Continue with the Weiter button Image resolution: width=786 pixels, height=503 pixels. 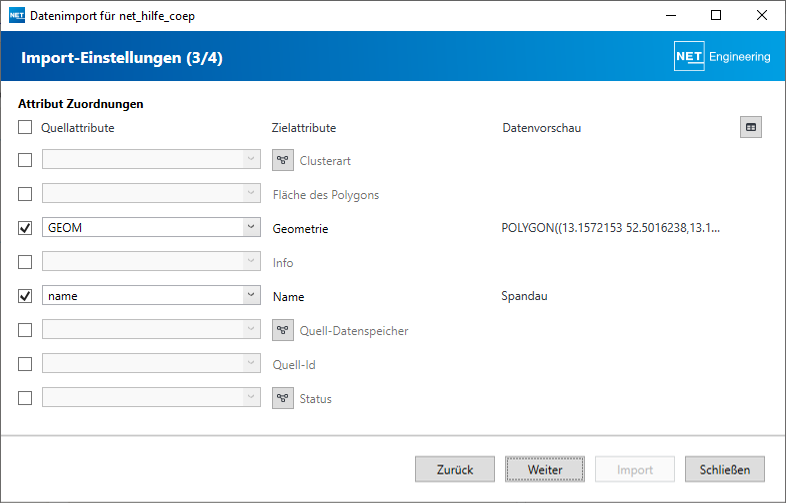click(545, 469)
